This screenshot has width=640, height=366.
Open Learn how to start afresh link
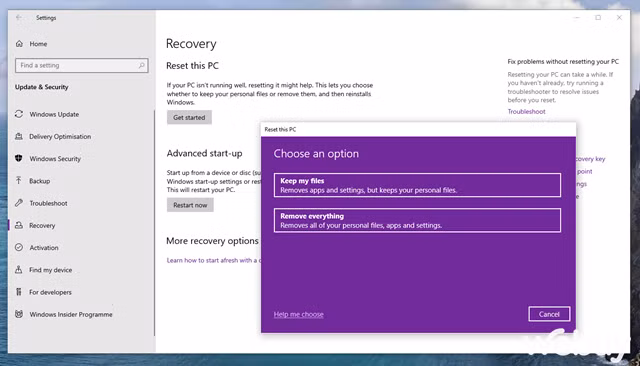click(x=213, y=260)
